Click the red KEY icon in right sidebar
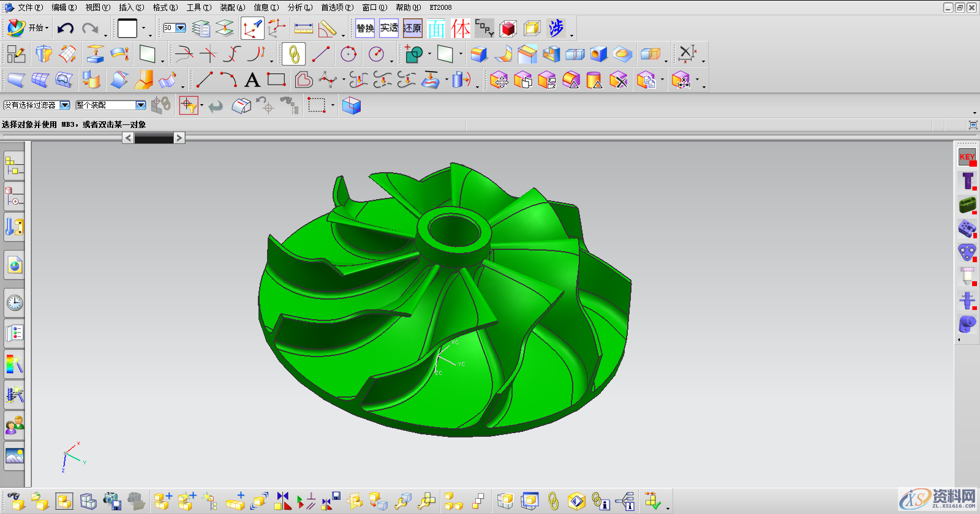980x514 pixels. 967,157
